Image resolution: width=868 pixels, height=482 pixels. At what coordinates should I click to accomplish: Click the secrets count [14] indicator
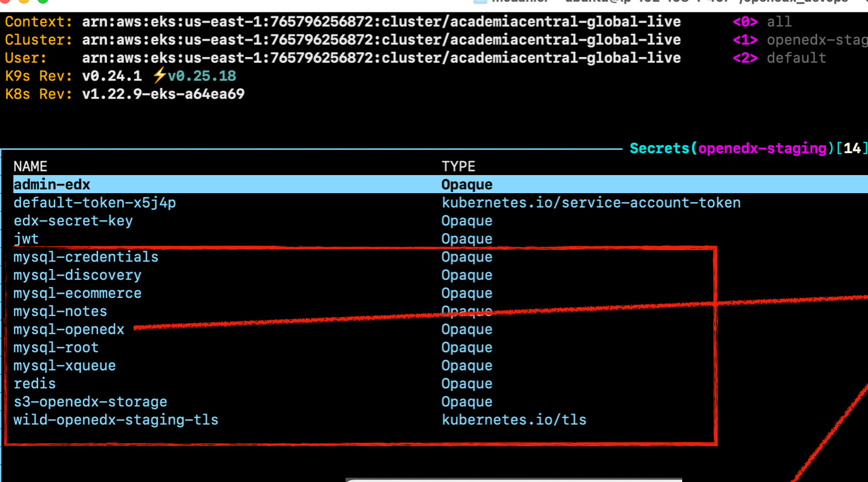point(851,148)
